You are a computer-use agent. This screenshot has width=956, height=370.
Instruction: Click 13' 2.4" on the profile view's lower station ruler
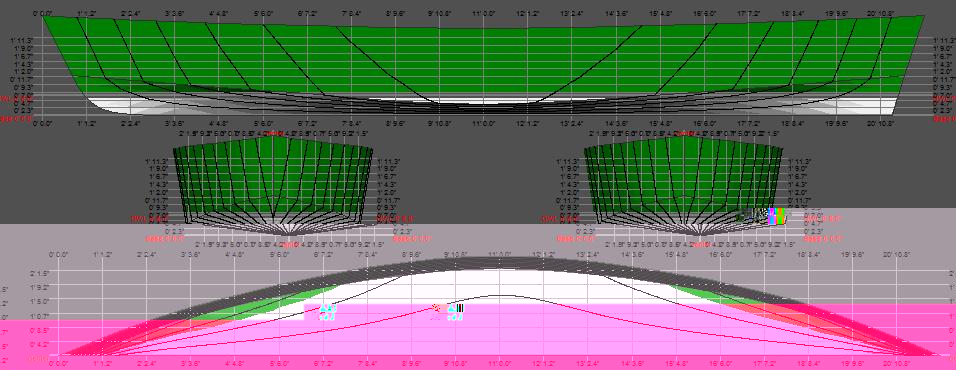pos(572,123)
